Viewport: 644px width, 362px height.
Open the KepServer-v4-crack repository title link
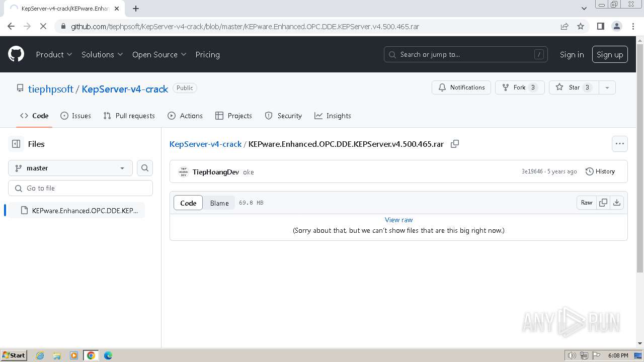click(x=125, y=89)
